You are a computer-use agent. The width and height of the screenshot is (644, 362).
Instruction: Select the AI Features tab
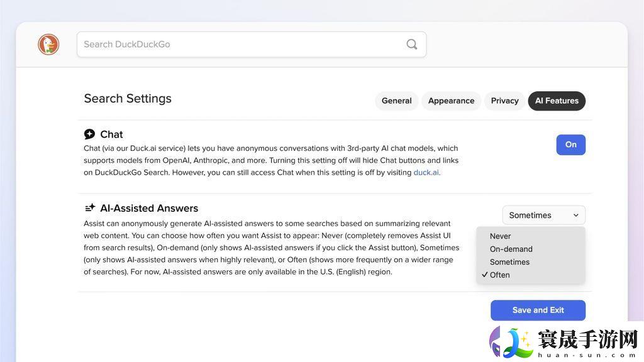click(557, 101)
